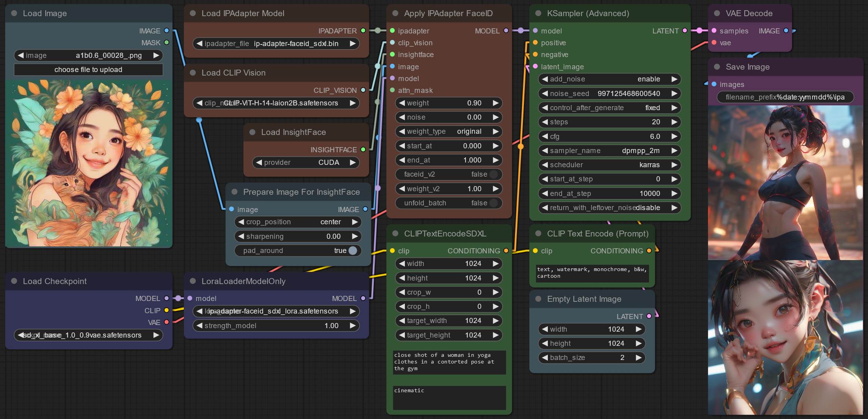This screenshot has height=419, width=868.
Task: Click the IPADAPTER output socket
Action: [363, 31]
